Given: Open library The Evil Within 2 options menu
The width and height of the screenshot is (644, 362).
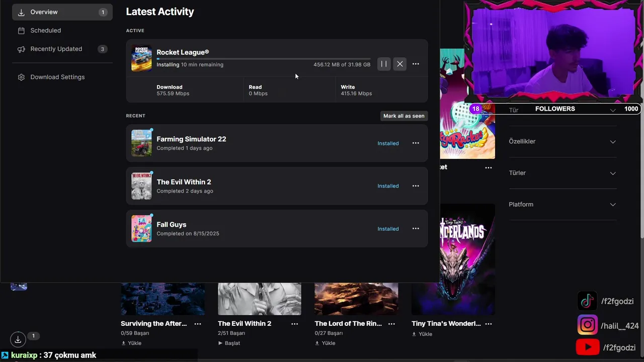Looking at the screenshot, I should pyautogui.click(x=295, y=324).
